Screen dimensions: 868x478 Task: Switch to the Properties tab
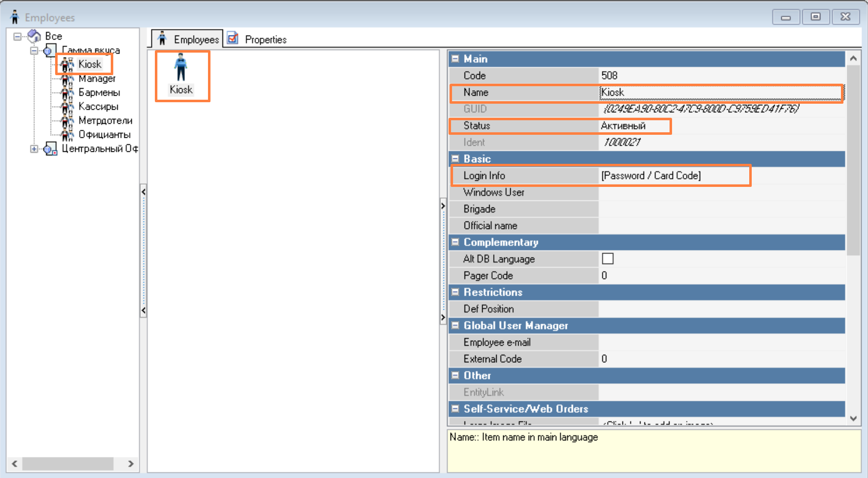(x=258, y=39)
